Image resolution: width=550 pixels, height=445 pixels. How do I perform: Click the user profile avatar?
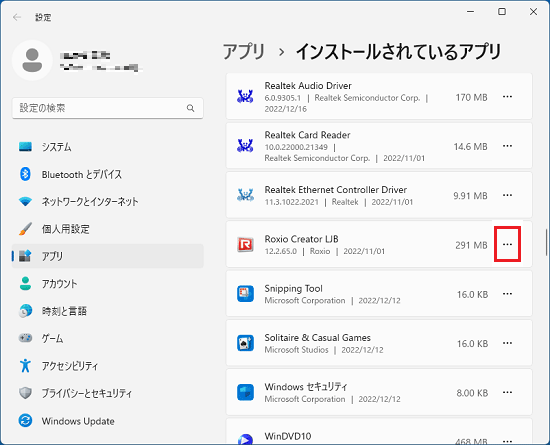(x=32, y=60)
